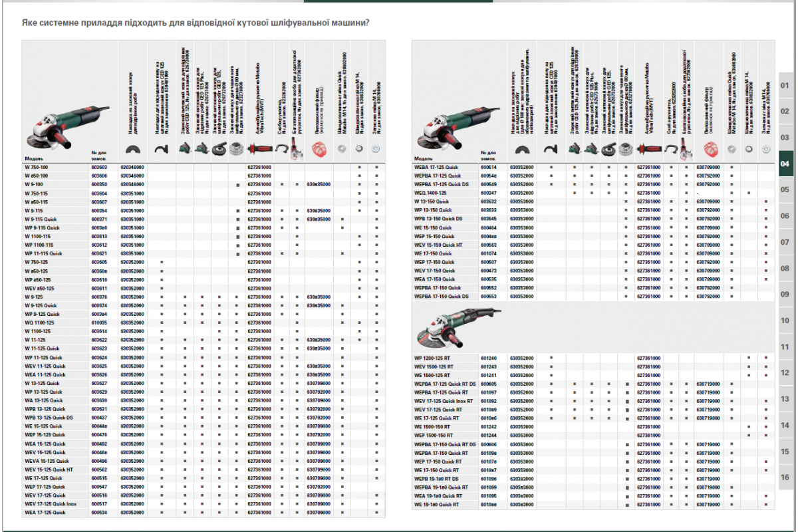Select model name 'WEPBA 17-150 Quick DS'
This screenshot has height=532, width=798.
[441, 297]
